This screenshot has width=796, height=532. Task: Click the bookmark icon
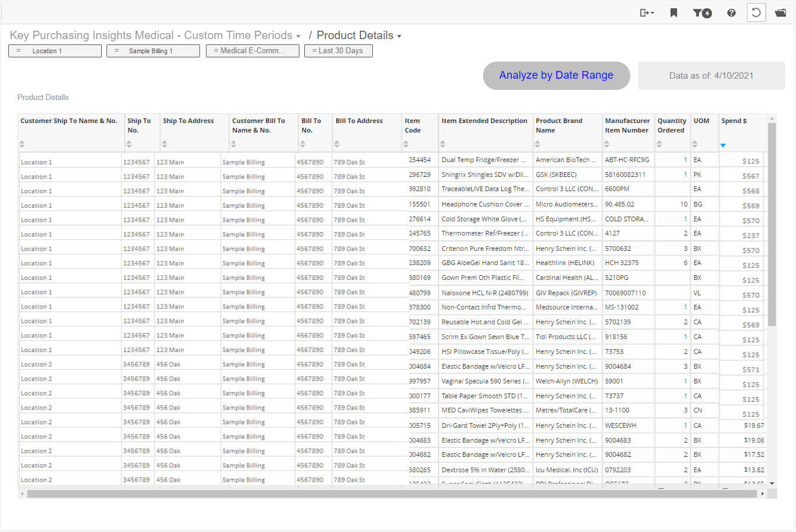(x=673, y=12)
